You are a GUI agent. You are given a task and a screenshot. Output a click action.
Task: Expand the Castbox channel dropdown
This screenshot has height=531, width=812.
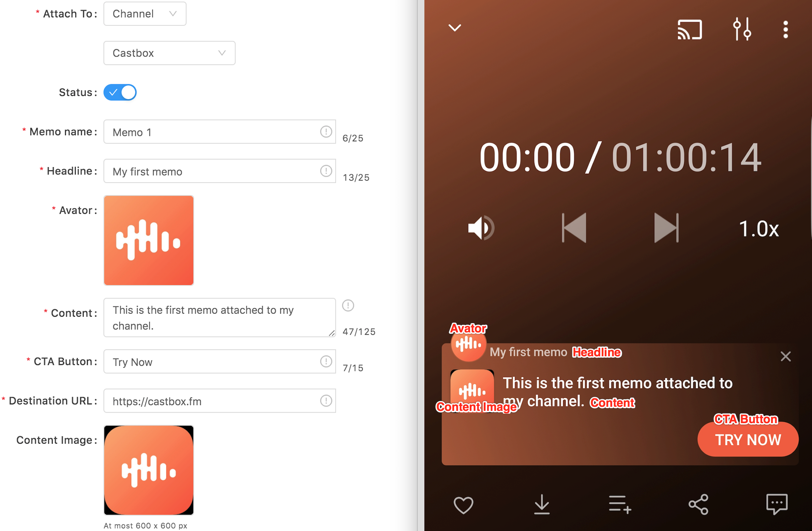(x=169, y=53)
